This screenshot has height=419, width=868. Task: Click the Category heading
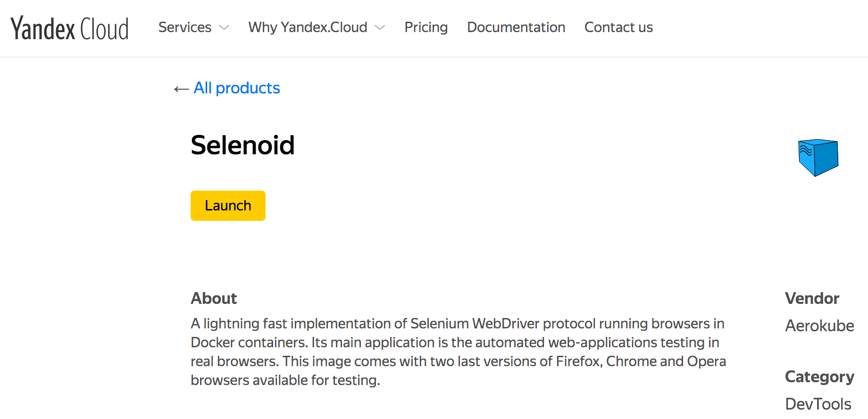click(x=819, y=377)
